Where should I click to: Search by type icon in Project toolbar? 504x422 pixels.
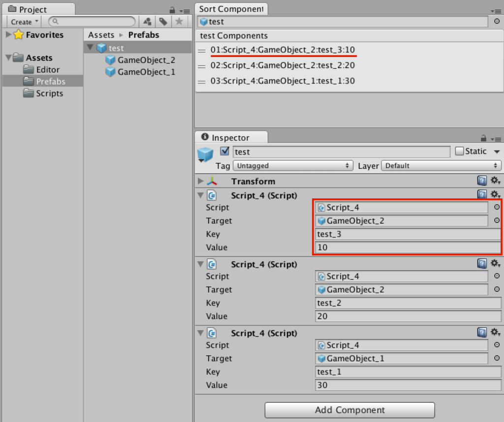(x=148, y=22)
